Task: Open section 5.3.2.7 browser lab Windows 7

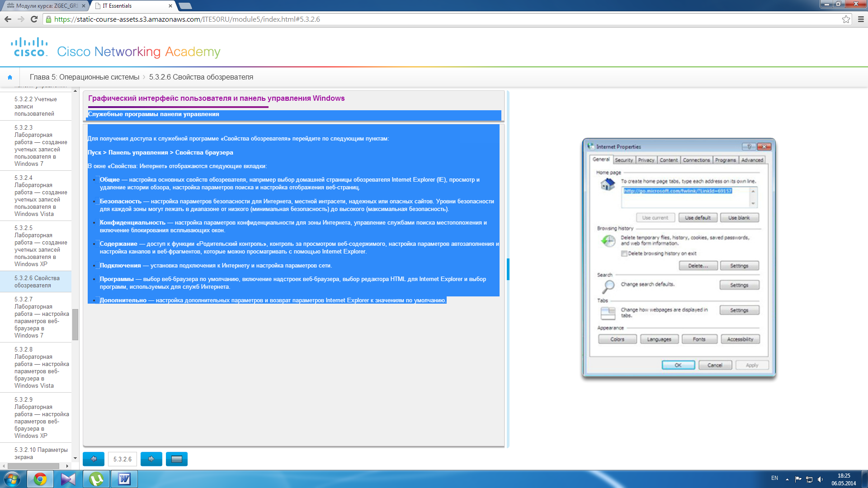Action: click(x=36, y=317)
